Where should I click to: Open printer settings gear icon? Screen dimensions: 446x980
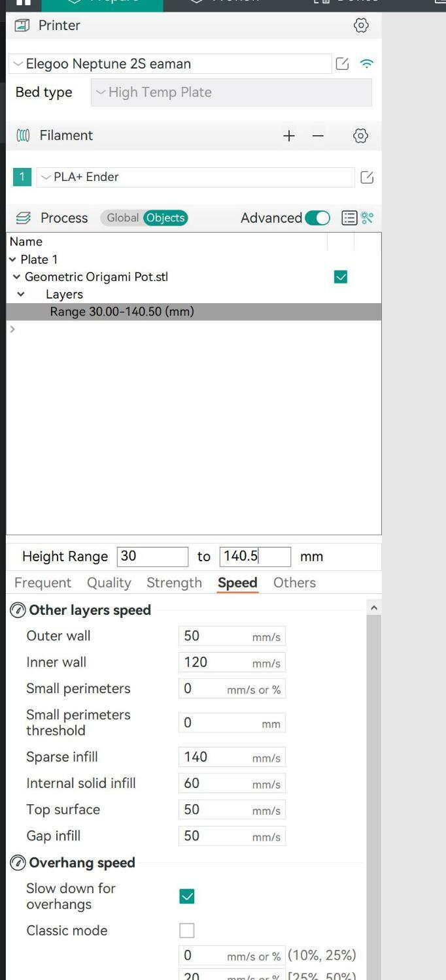[x=360, y=25]
